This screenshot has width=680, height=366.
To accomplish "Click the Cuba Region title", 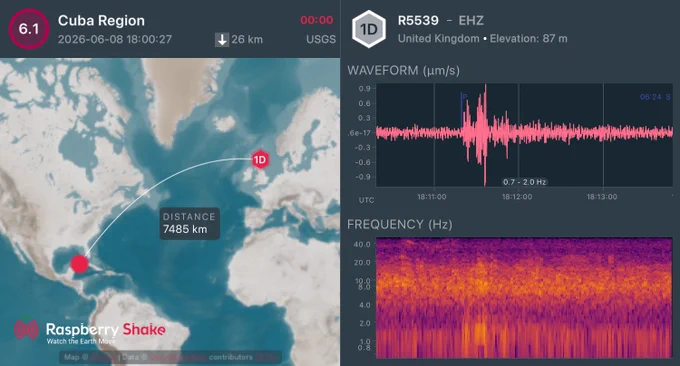I will 101,20.
